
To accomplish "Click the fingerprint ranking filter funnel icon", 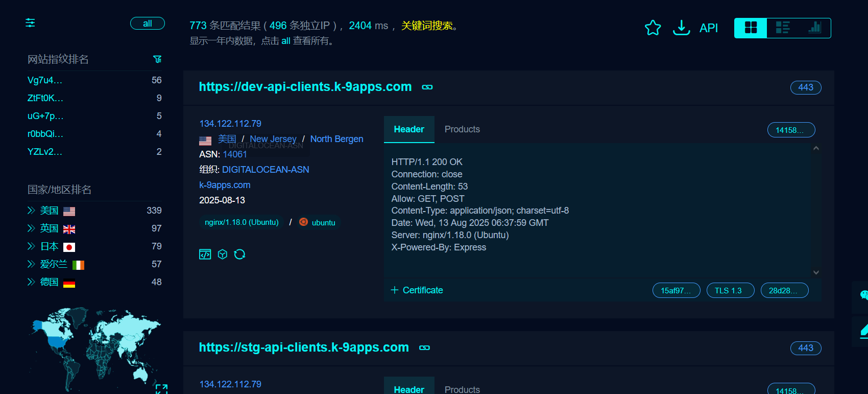I will tap(157, 59).
